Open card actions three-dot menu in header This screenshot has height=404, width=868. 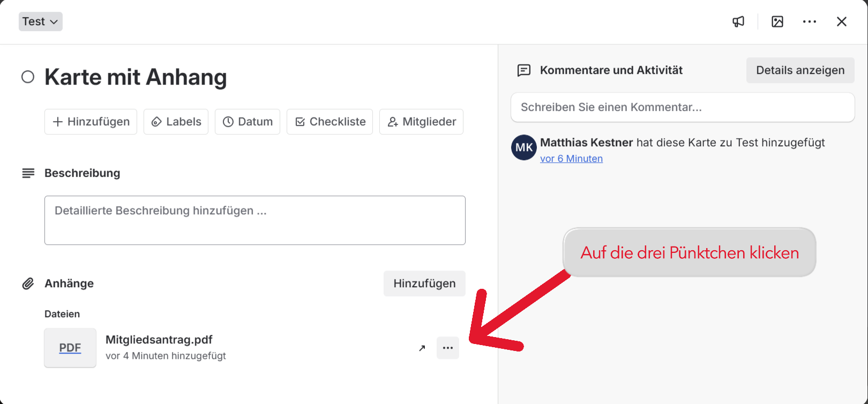(809, 21)
